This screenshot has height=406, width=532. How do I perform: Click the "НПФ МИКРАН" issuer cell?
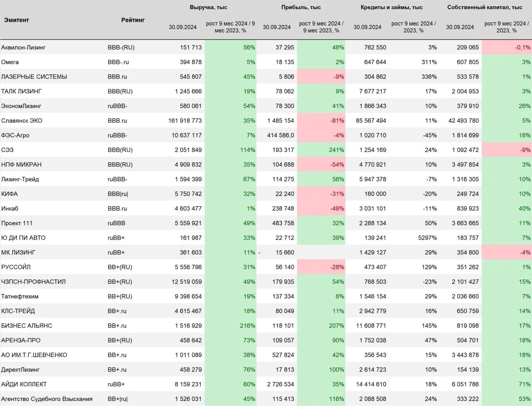tap(22, 164)
